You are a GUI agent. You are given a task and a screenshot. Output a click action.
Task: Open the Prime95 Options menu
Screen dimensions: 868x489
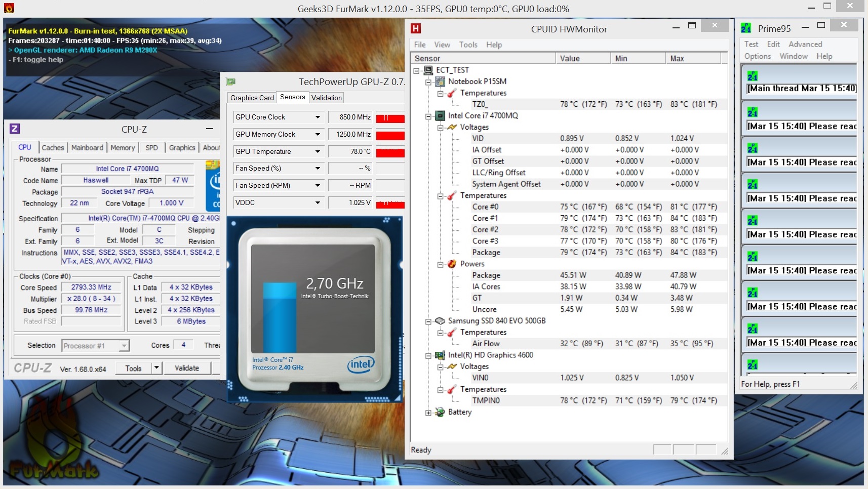[758, 56]
